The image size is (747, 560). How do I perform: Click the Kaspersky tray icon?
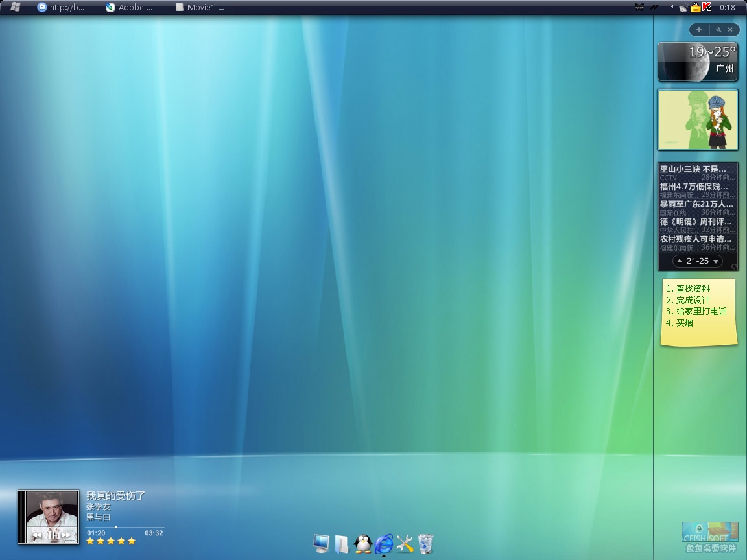click(707, 7)
